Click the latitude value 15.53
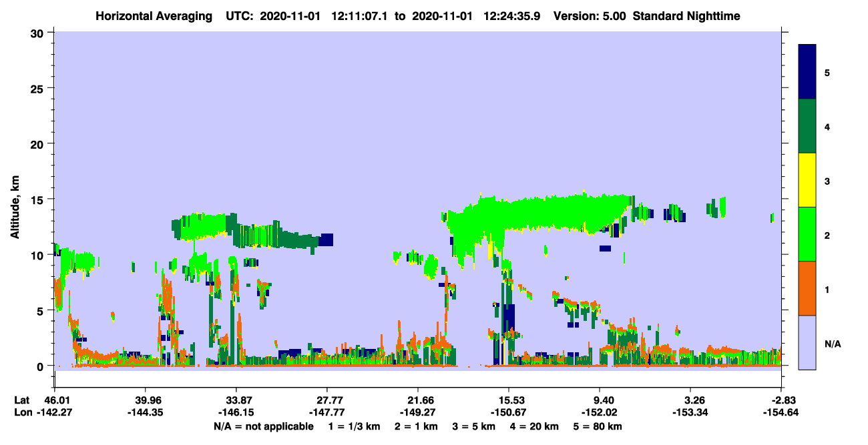 pos(509,400)
